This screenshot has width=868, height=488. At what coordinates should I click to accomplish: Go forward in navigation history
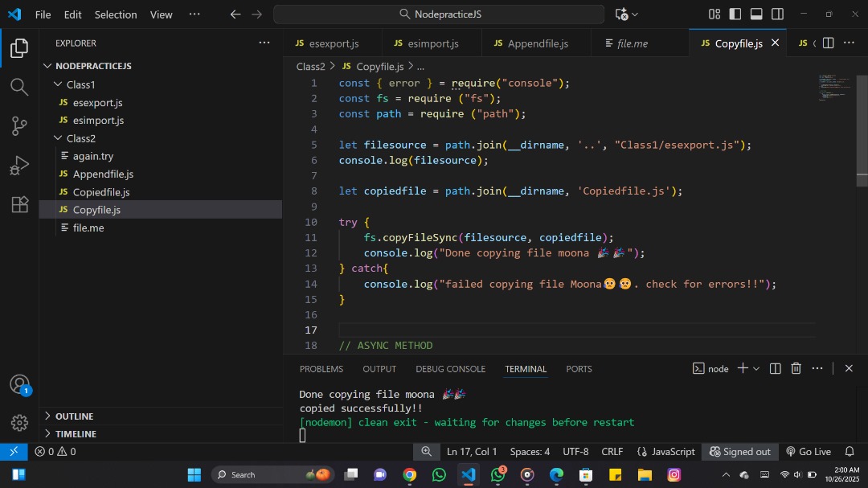[x=257, y=14]
